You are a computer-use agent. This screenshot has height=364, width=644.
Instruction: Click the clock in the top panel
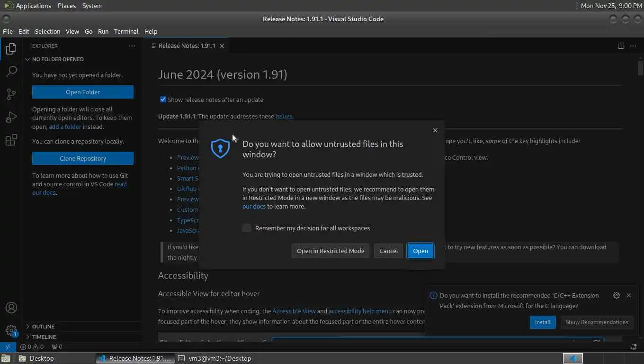pyautogui.click(x=611, y=6)
